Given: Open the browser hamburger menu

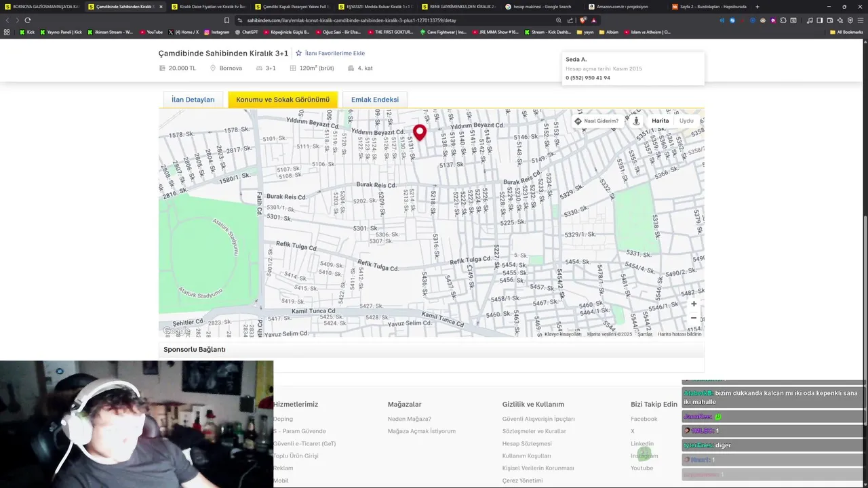Looking at the screenshot, I should tap(861, 20).
